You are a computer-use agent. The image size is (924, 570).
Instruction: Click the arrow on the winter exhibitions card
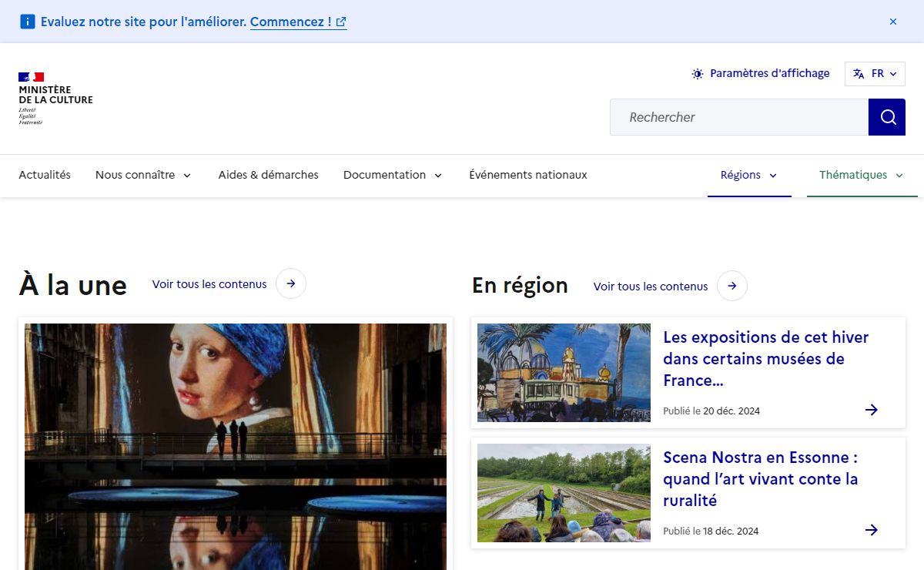tap(872, 410)
